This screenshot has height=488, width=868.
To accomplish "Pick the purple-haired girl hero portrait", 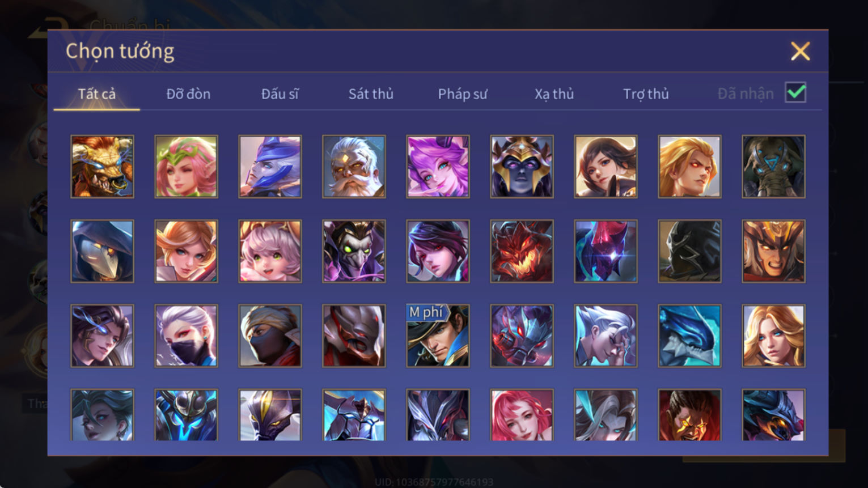I will coord(438,167).
